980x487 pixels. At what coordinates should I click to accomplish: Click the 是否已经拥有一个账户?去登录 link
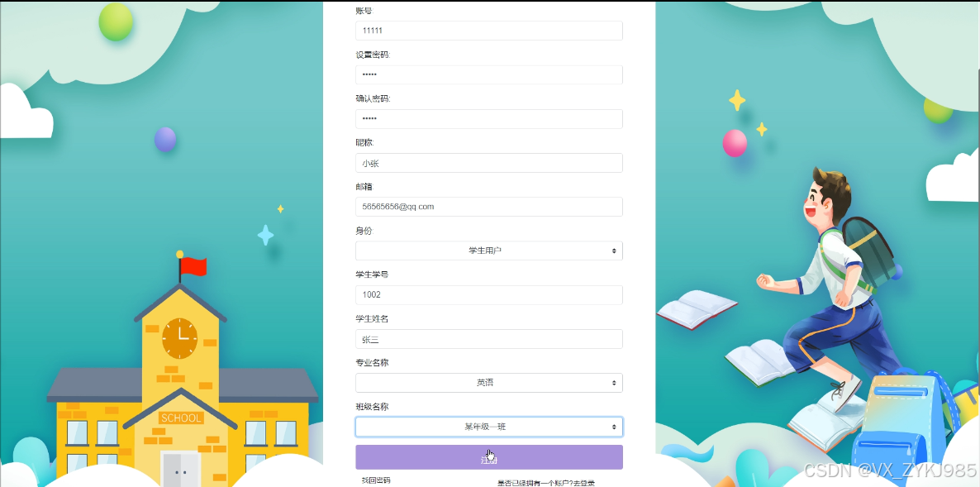click(546, 483)
